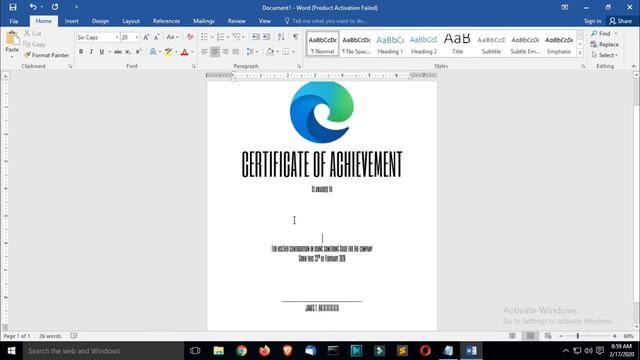The width and height of the screenshot is (640, 360).
Task: Clear all formatting from the selection
Action: click(190, 37)
